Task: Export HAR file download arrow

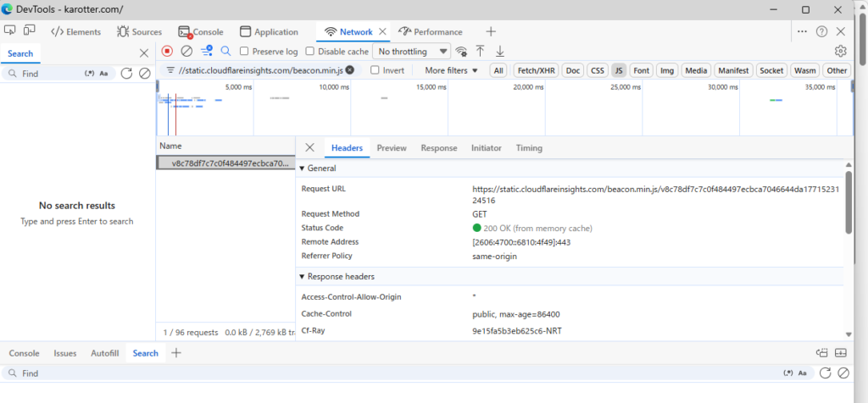Action: coord(500,52)
